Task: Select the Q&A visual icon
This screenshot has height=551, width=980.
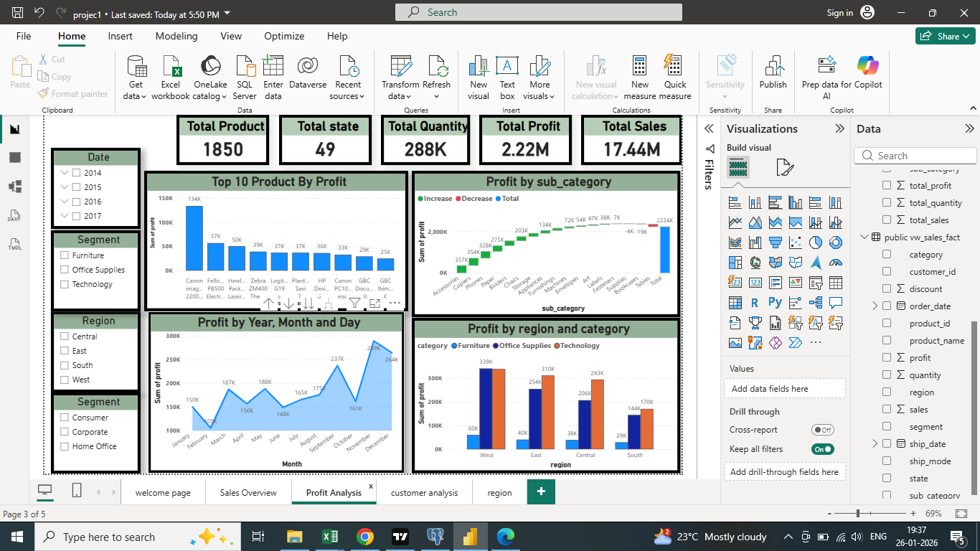Action: 835,303
